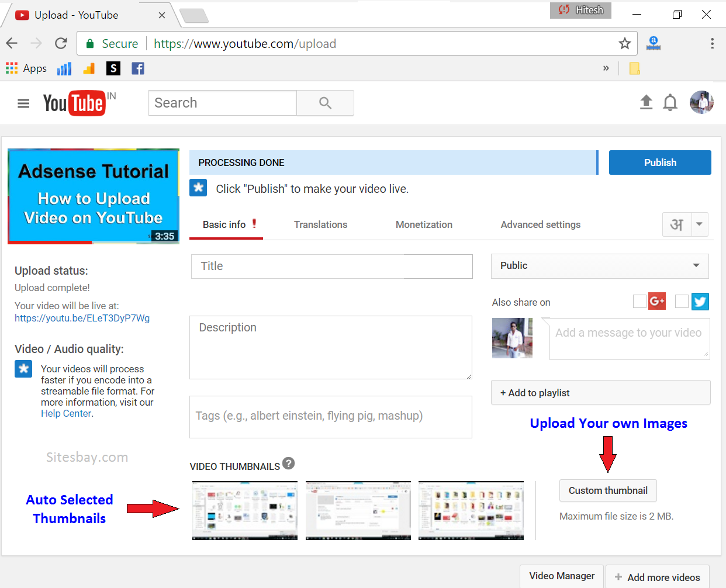Click the Custom thumbnail button
This screenshot has height=588, width=726.
[608, 490]
